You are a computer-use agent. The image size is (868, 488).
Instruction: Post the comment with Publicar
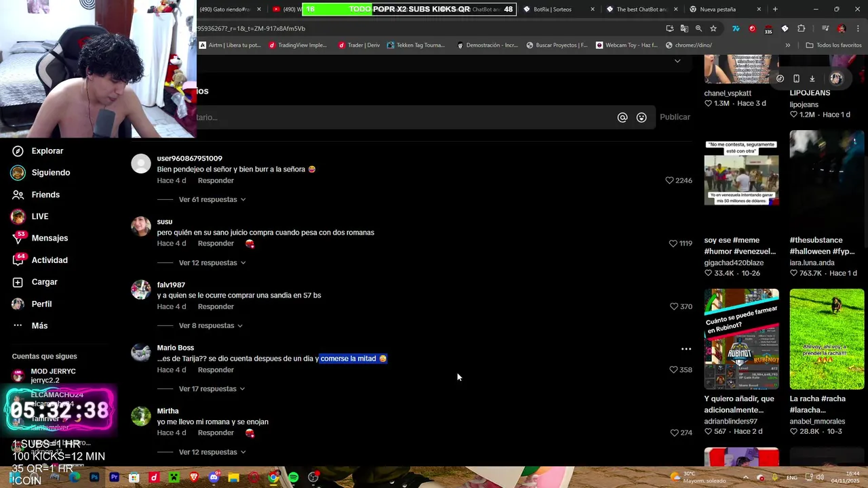tap(675, 117)
